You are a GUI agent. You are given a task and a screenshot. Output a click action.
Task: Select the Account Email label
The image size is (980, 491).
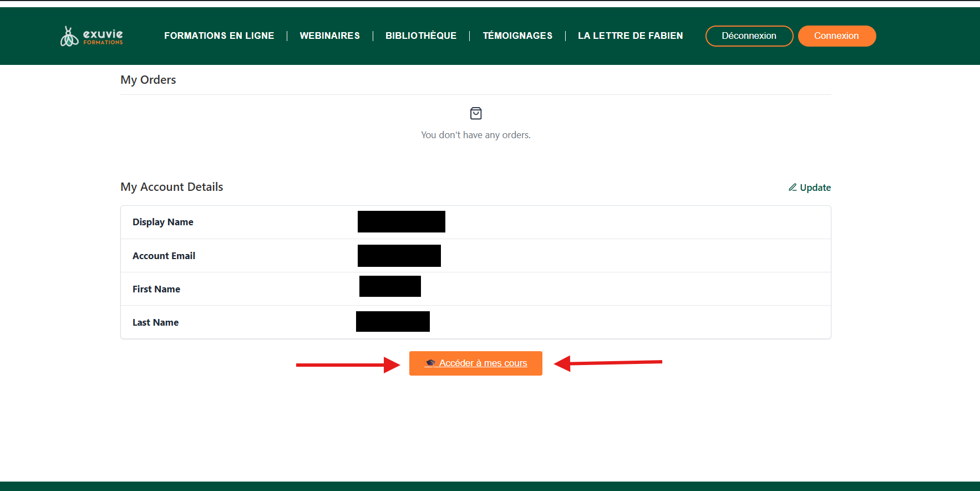pos(164,256)
